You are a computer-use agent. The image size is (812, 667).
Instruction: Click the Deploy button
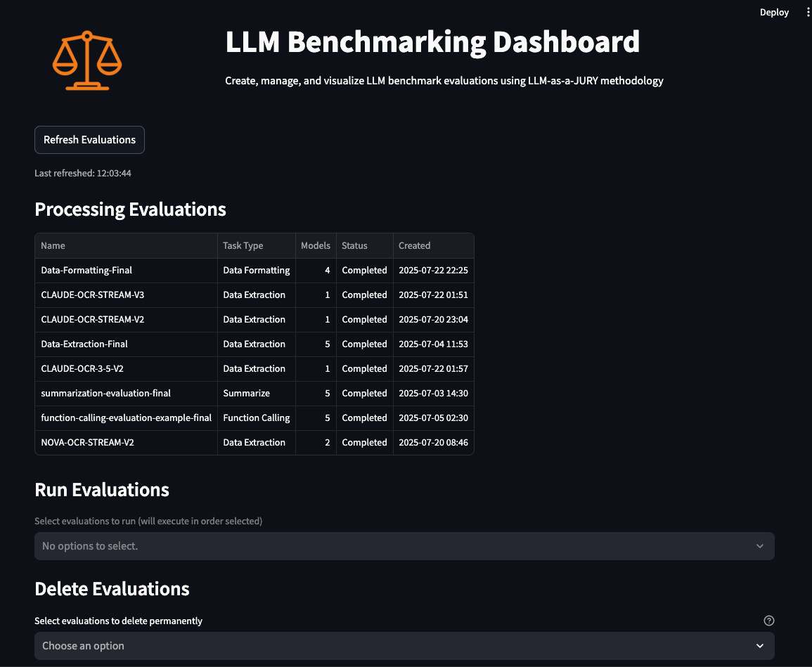pos(774,13)
